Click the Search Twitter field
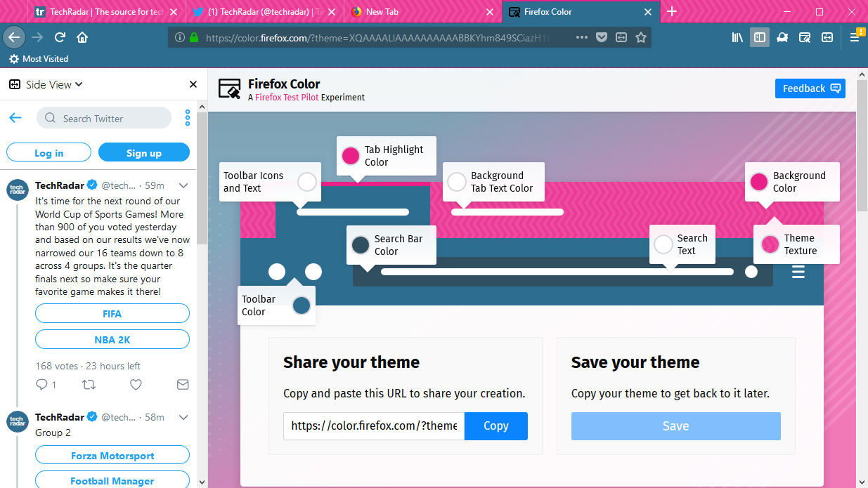 point(104,118)
